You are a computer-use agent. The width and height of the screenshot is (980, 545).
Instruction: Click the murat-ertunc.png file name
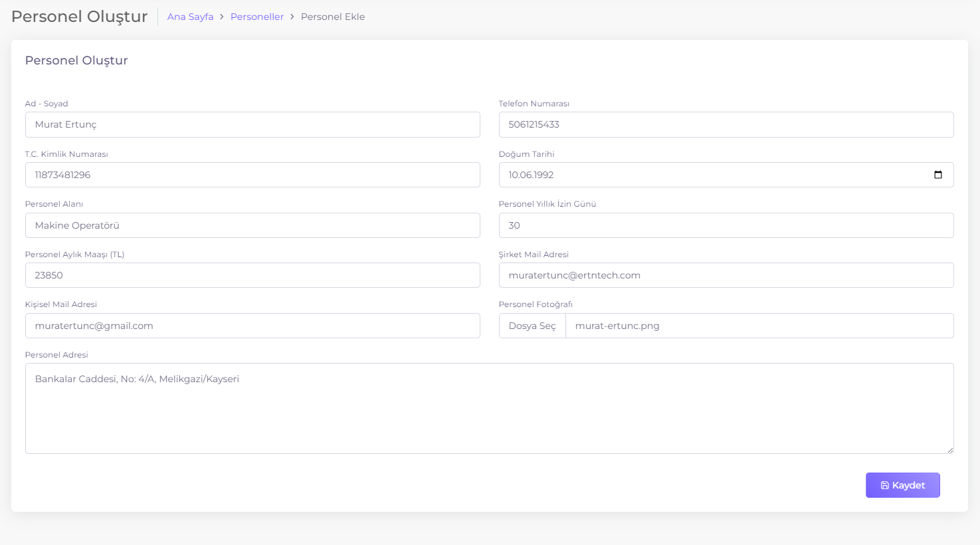tap(617, 326)
